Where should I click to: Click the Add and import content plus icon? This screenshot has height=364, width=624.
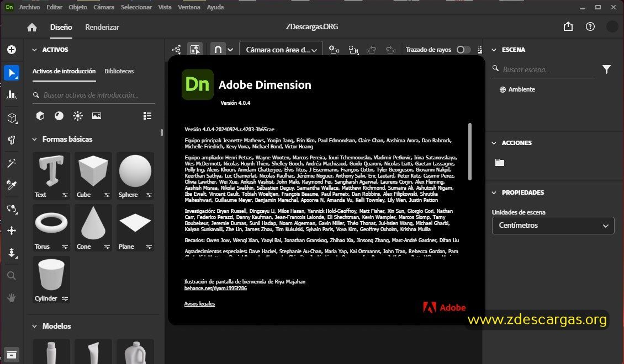[12, 50]
